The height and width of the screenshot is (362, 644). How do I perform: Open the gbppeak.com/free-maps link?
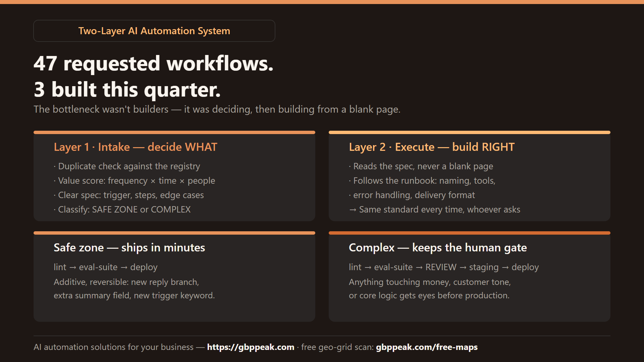click(427, 347)
